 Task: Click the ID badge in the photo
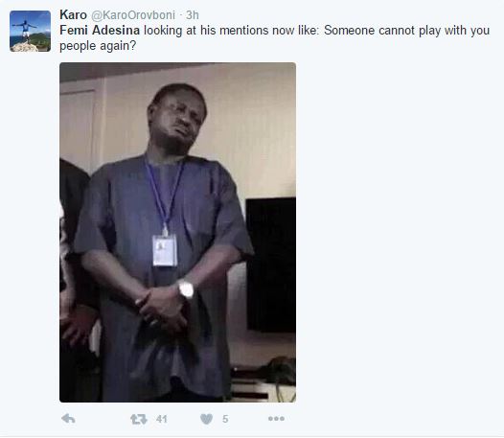click(x=165, y=250)
